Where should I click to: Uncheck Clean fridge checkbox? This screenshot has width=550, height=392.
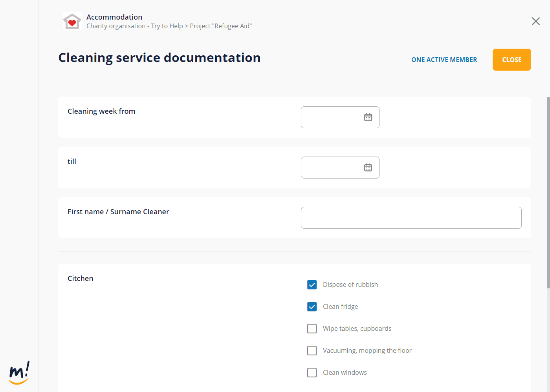point(312,306)
